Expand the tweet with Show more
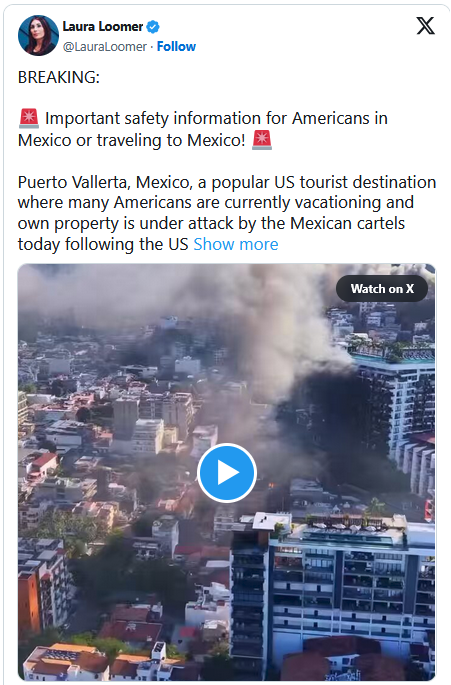451x685 pixels. click(236, 244)
